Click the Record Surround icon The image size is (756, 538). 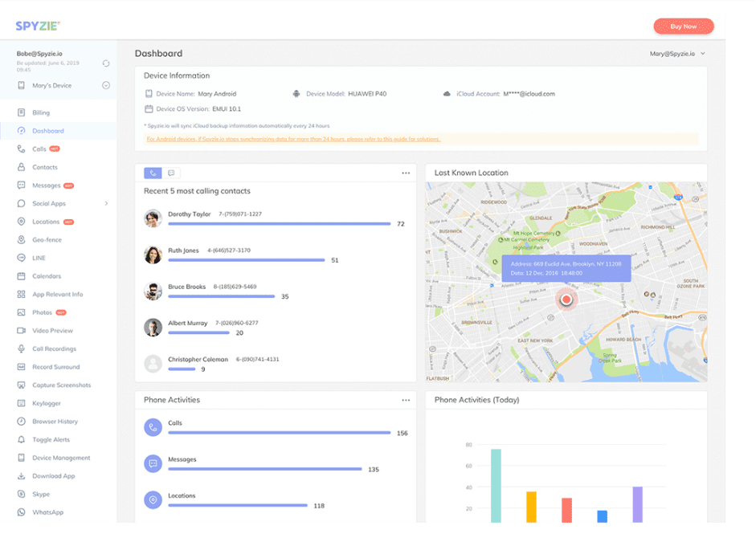click(x=21, y=367)
